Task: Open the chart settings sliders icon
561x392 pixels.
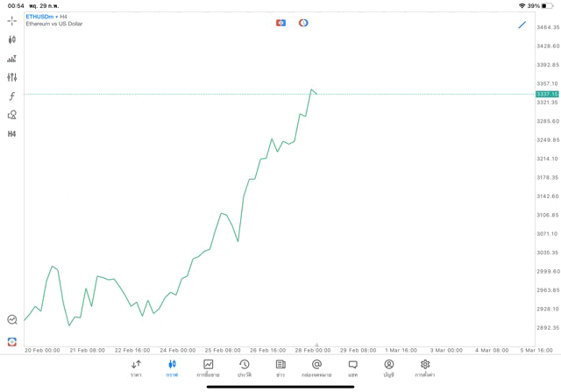Action: click(x=12, y=77)
